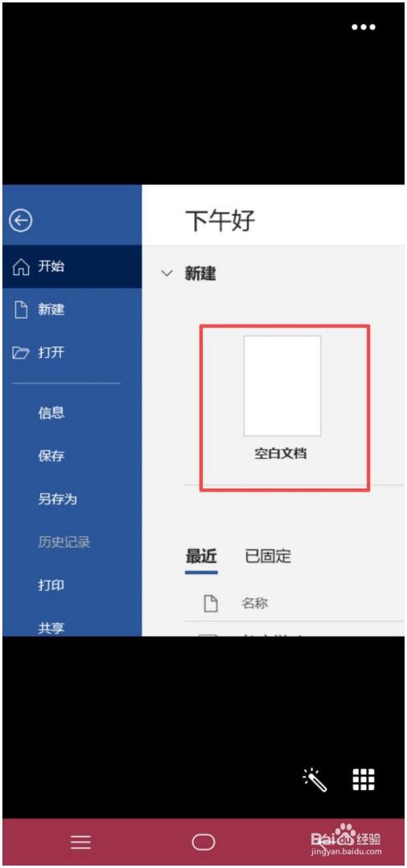
Task: Tap the magic wand edit icon
Action: point(315,780)
